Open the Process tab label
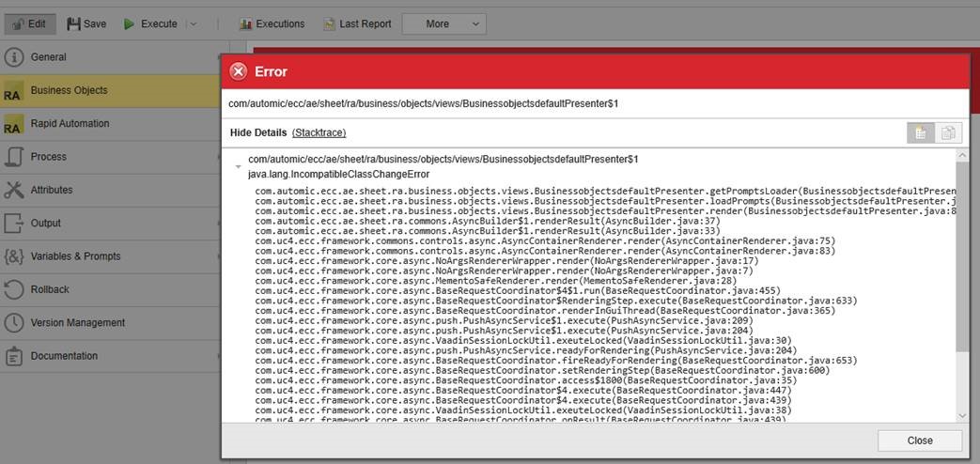This screenshot has width=980, height=464. 48,156
